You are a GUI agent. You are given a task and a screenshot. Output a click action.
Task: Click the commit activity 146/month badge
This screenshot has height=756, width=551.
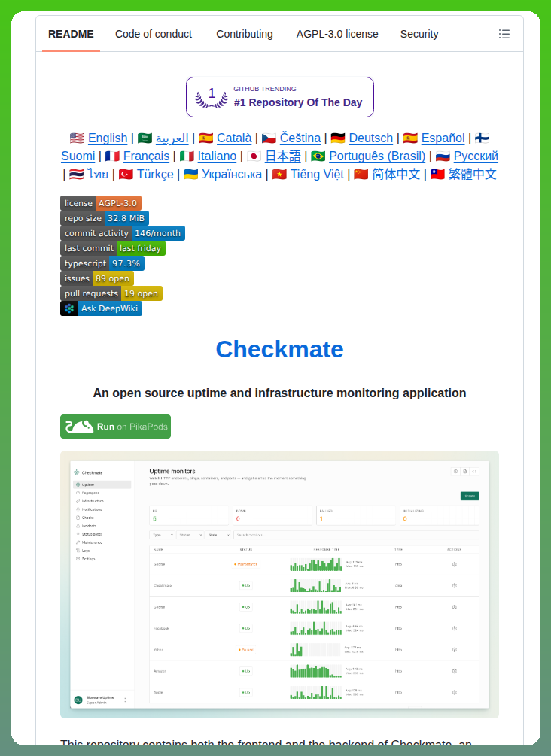123,233
